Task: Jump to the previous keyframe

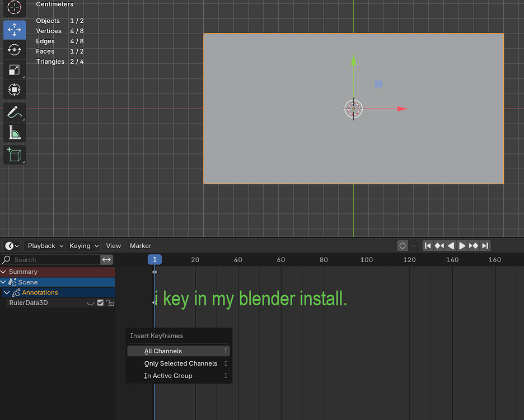Action: coord(439,246)
